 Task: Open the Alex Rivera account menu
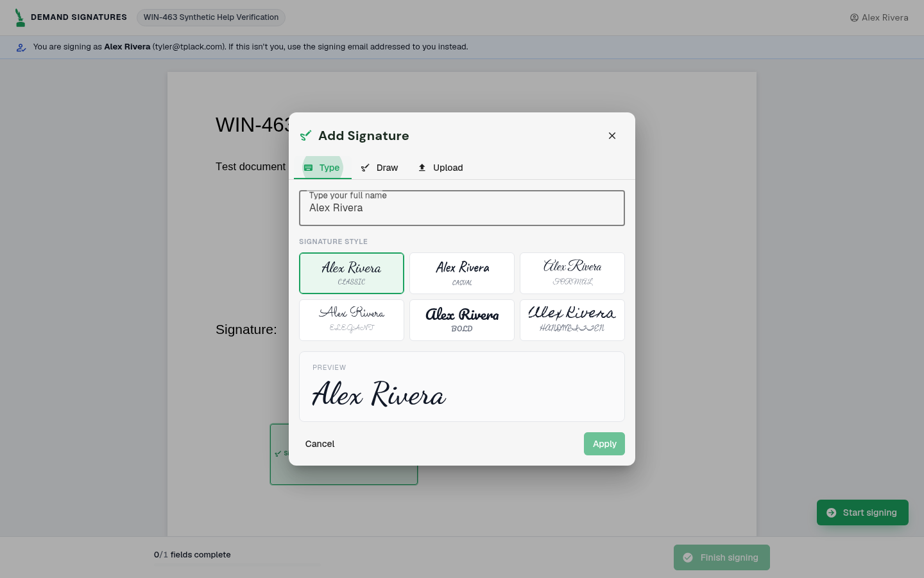(879, 18)
